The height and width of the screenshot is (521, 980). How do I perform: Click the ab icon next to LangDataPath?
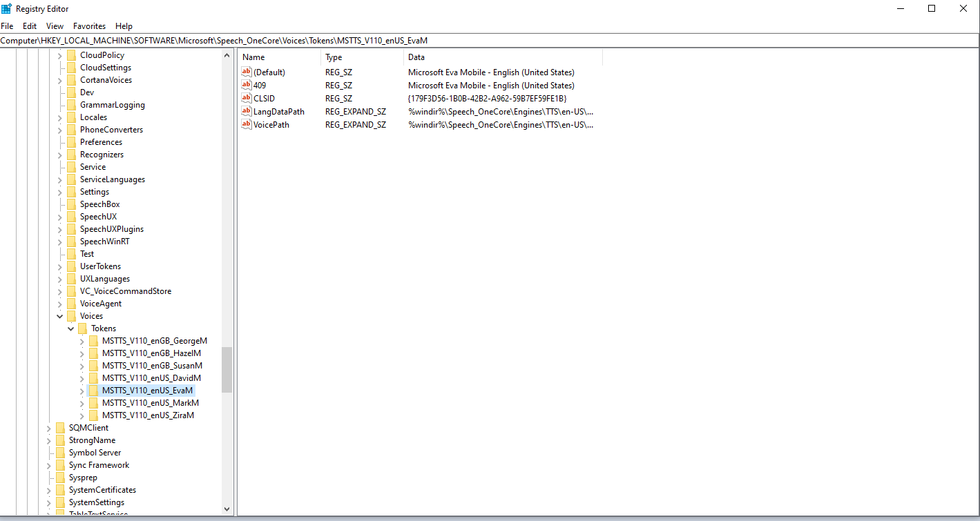click(x=247, y=111)
